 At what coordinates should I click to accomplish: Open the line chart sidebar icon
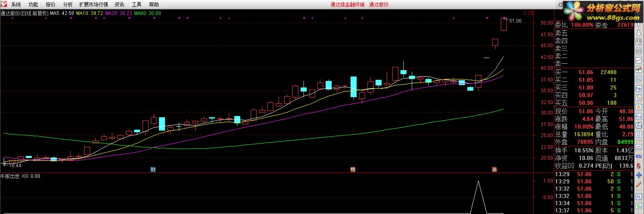[639, 60]
